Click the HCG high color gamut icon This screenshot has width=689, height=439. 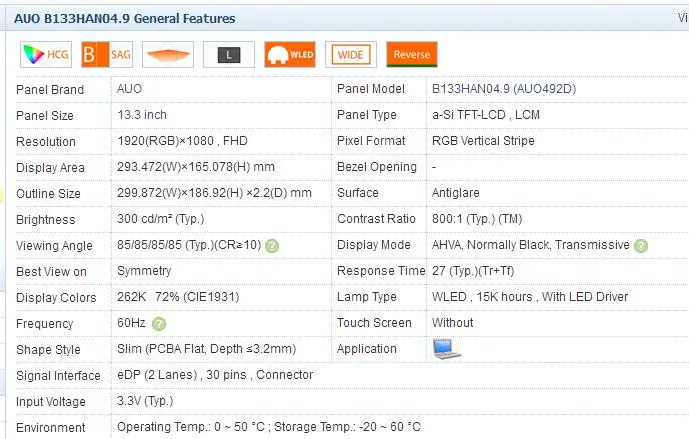46,54
